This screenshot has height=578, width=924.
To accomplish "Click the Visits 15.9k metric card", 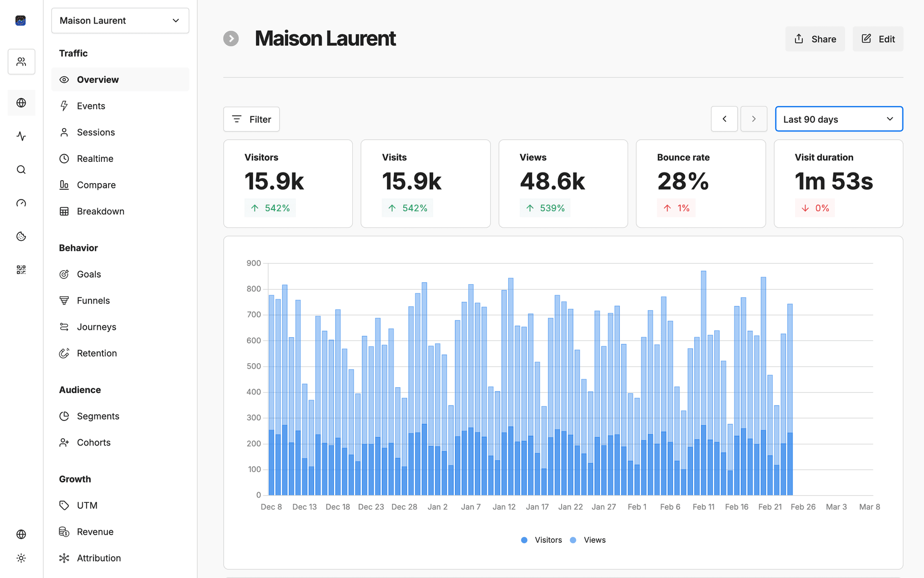I will click(x=425, y=184).
